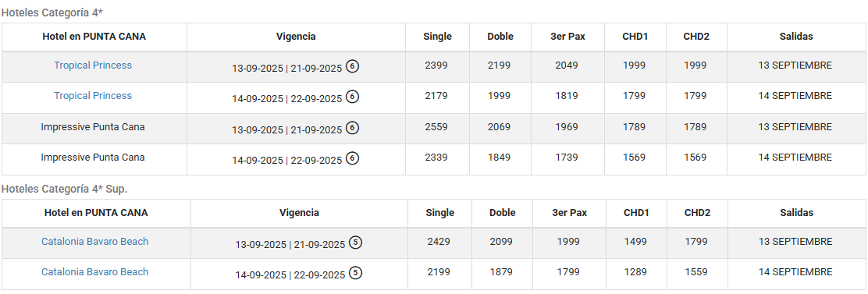Click the Doble price 1849 for Impressive Punta Cana
This screenshot has height=294, width=868.
tap(500, 158)
